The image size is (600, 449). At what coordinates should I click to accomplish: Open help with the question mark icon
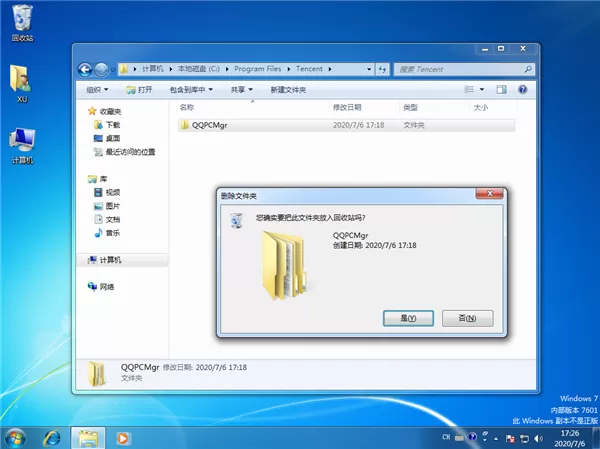(522, 90)
